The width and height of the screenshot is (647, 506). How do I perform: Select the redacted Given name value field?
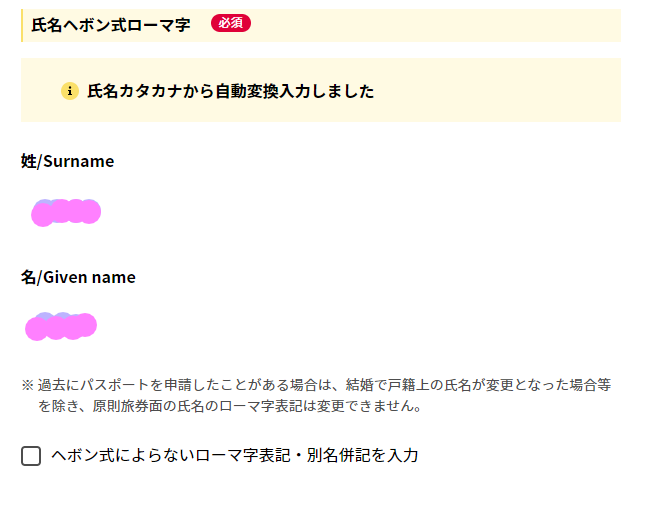tap(61, 326)
